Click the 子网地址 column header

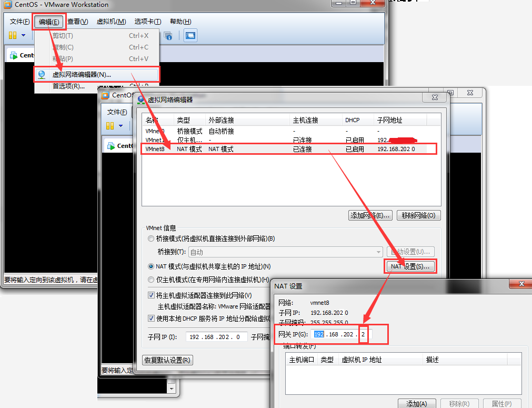pyautogui.click(x=400, y=120)
